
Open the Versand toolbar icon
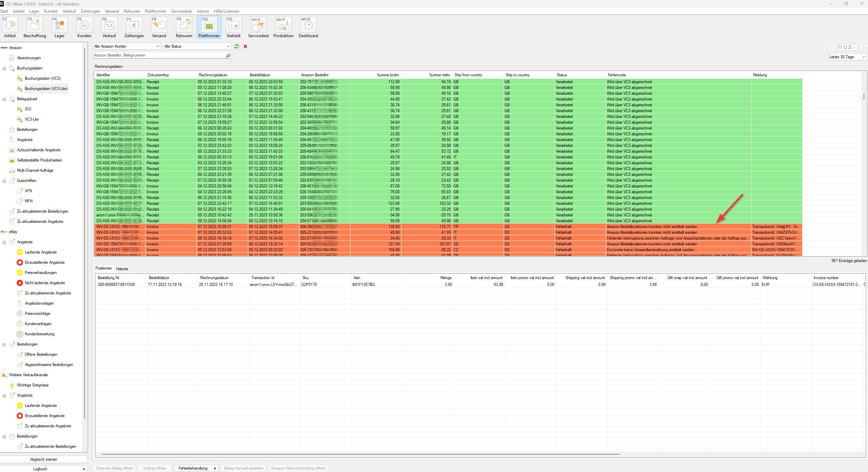[x=159, y=27]
